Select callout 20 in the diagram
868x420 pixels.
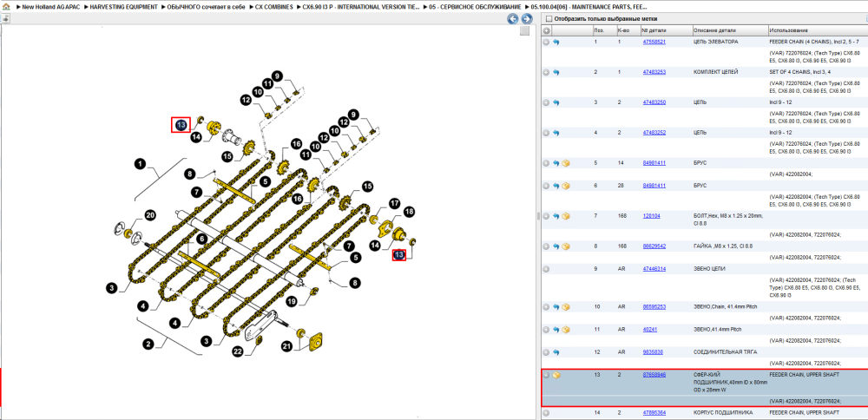tap(150, 215)
